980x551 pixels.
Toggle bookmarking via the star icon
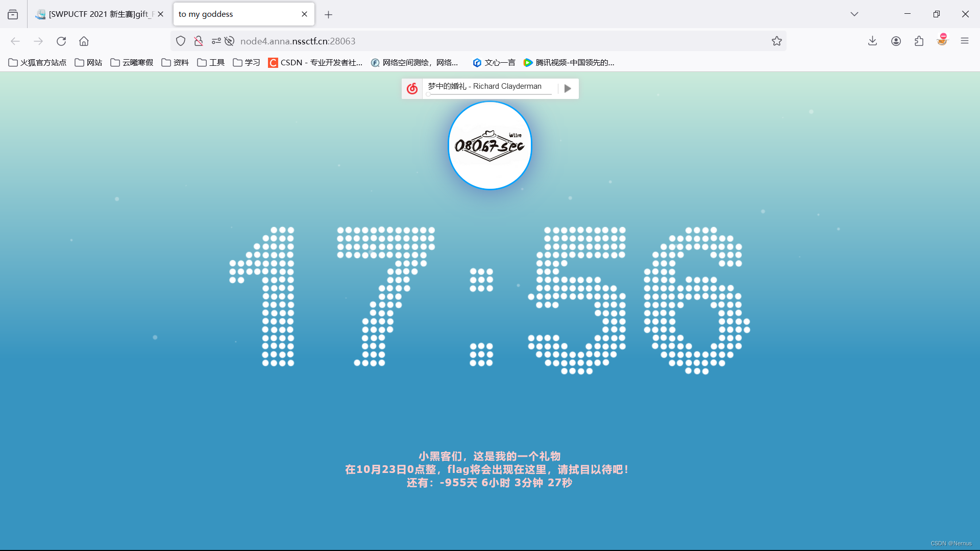click(777, 41)
